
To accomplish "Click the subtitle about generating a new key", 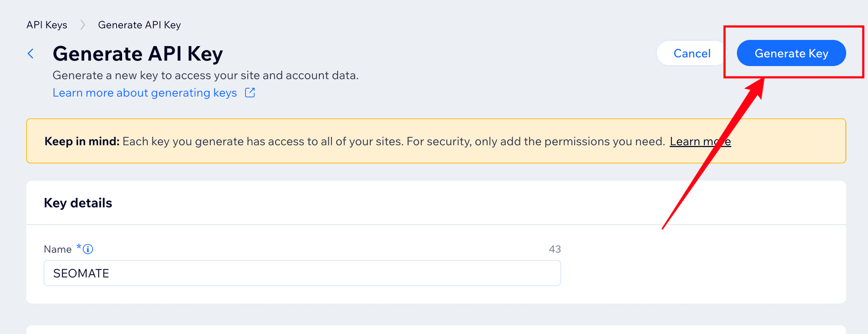I will tap(205, 75).
